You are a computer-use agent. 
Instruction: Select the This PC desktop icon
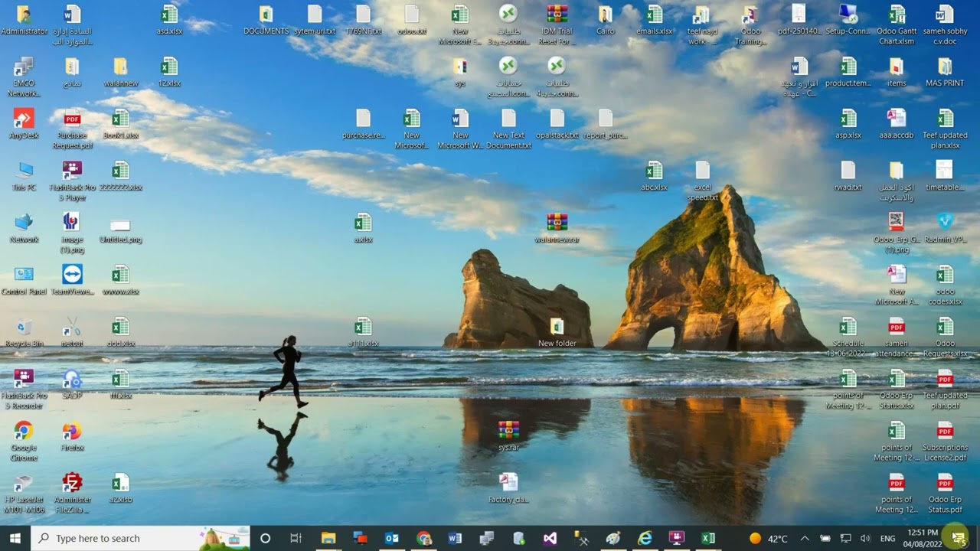tap(24, 176)
